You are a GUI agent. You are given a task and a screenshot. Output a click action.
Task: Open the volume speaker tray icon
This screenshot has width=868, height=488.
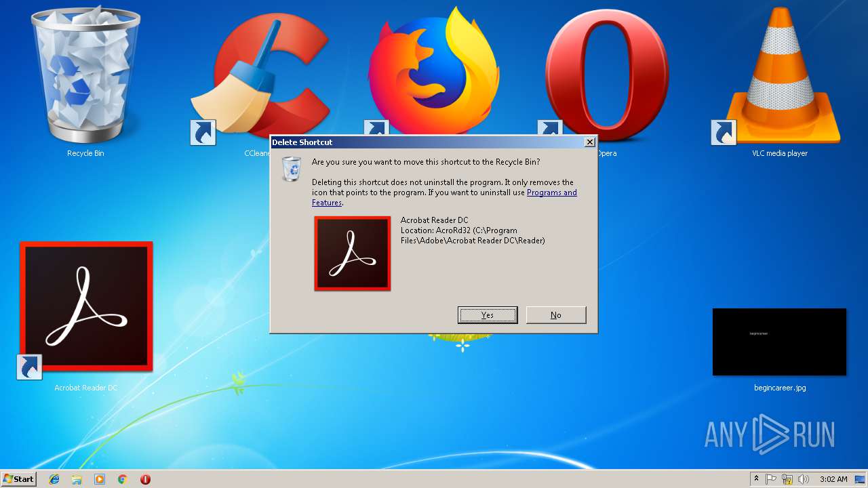804,479
